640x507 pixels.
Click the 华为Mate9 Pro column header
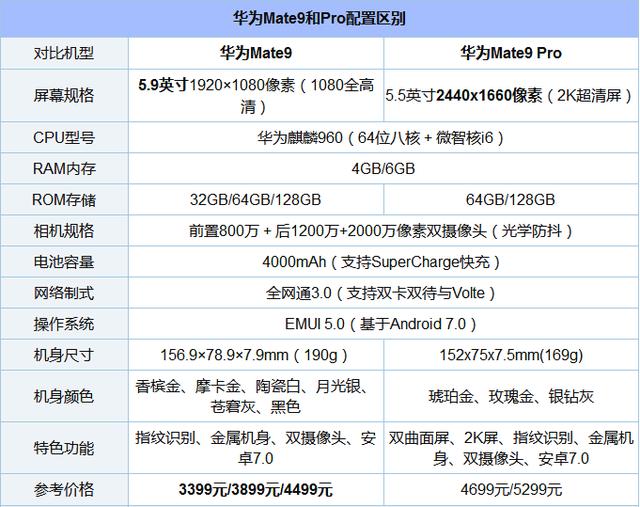(x=511, y=53)
